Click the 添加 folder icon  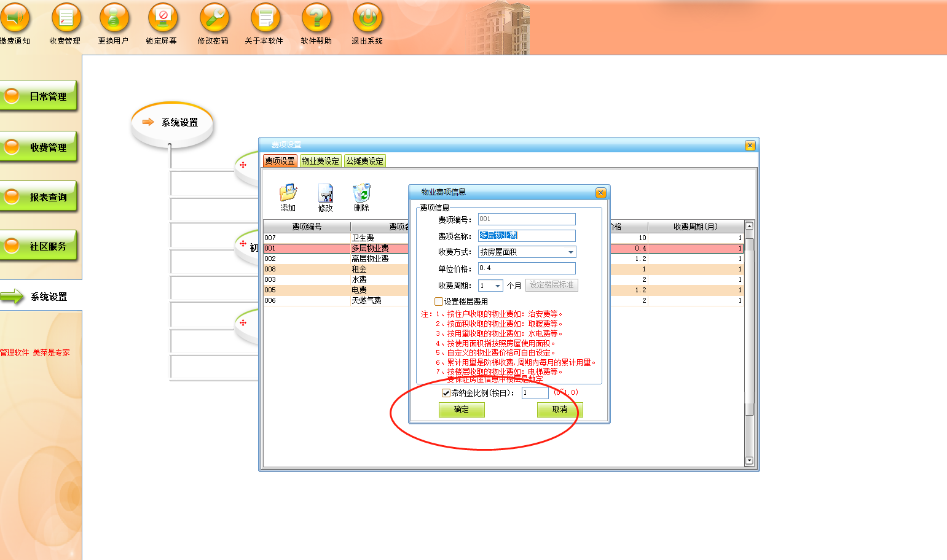pyautogui.click(x=288, y=193)
